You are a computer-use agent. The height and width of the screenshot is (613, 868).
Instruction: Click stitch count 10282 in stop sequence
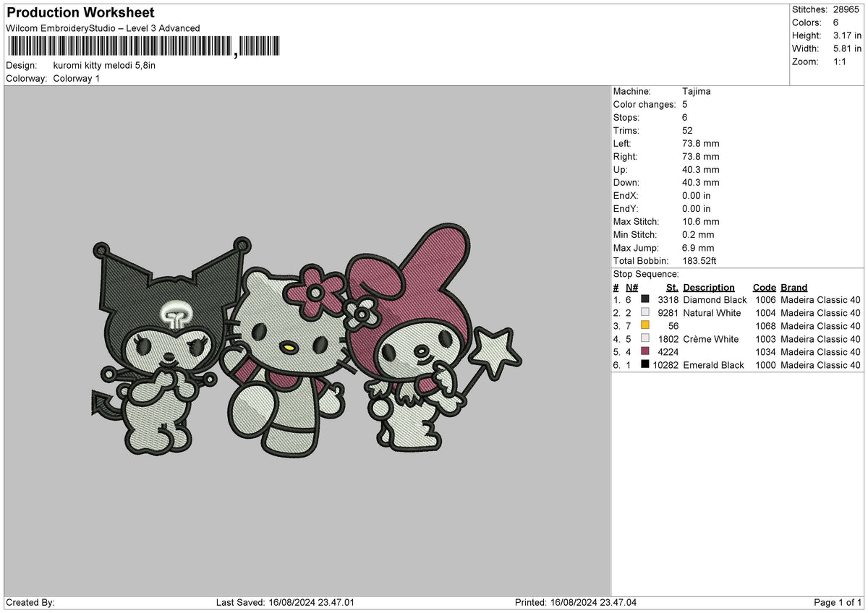(x=665, y=365)
